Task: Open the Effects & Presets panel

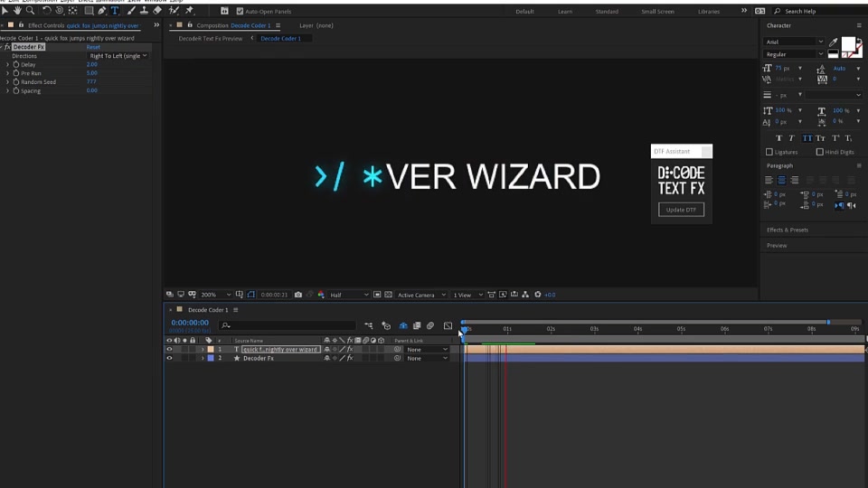Action: click(788, 230)
